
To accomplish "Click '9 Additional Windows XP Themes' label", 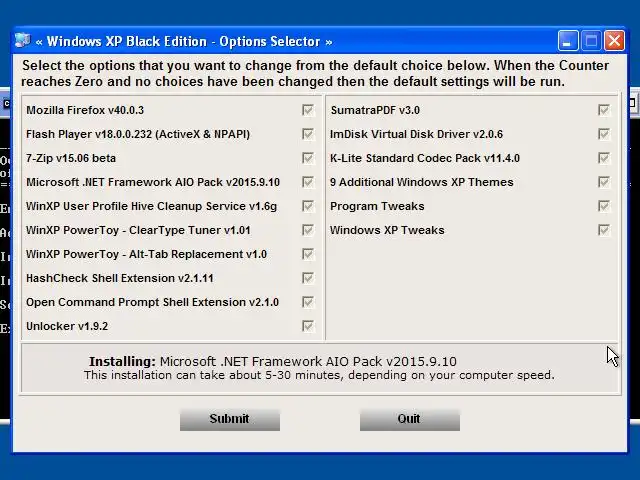I will [x=422, y=182].
